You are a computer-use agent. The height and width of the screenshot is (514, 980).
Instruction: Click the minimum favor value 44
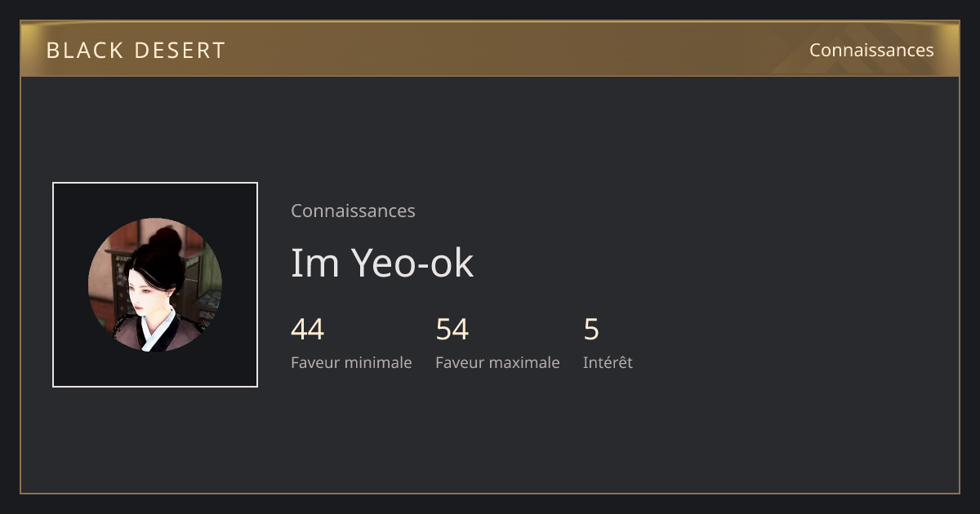[x=308, y=330]
